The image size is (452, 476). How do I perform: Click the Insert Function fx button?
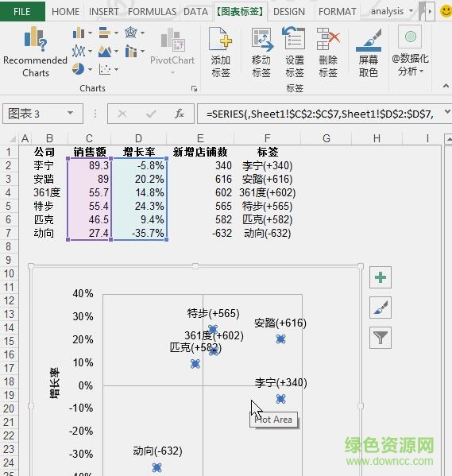(x=179, y=114)
